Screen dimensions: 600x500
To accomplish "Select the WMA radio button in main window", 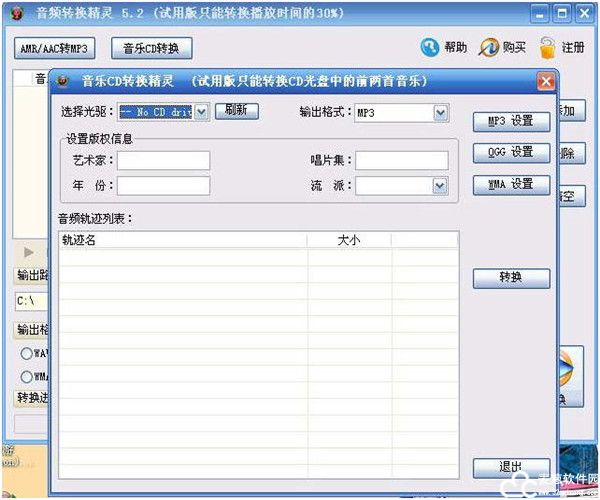I will tap(26, 377).
